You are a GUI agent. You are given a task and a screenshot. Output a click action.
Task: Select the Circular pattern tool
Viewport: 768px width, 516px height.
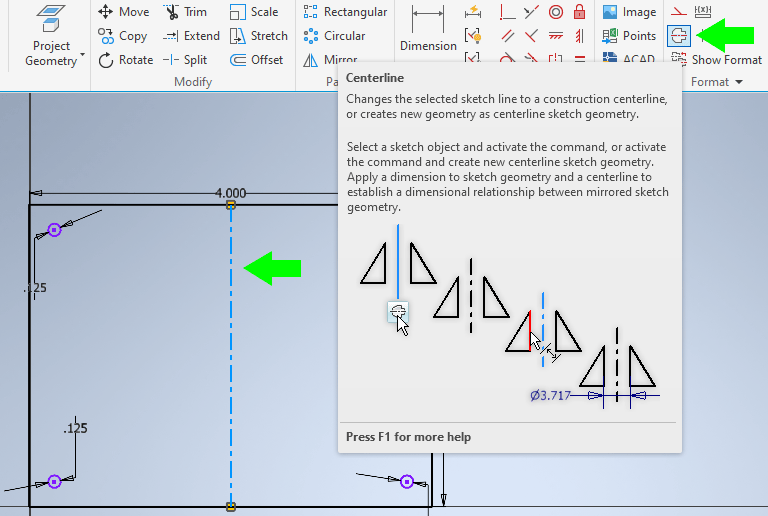[x=334, y=36]
